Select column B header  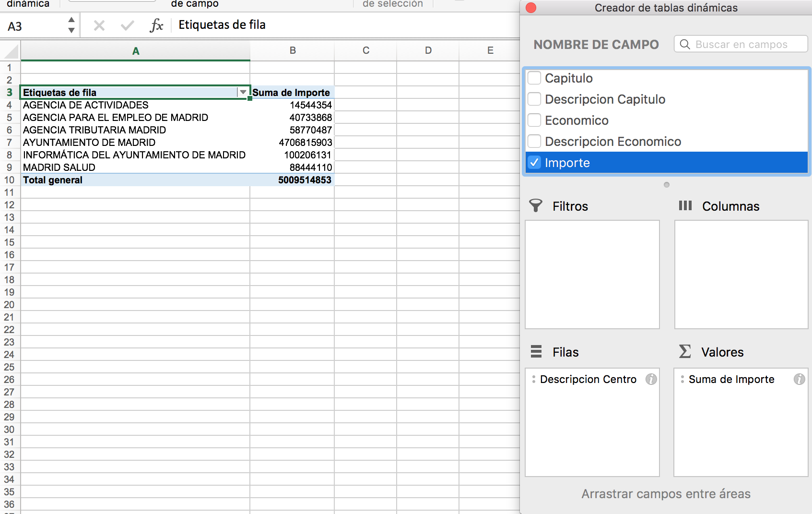click(293, 50)
